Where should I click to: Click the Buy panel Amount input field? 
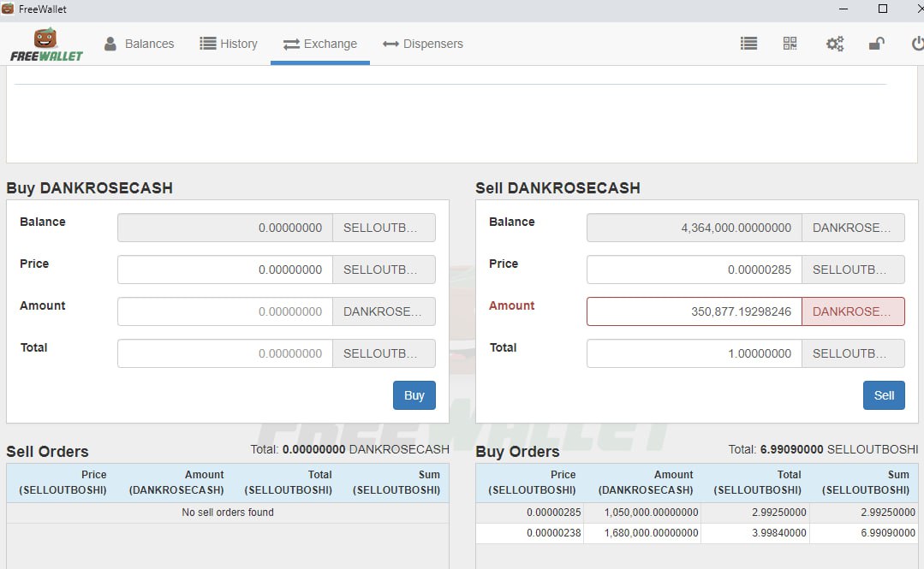[225, 311]
